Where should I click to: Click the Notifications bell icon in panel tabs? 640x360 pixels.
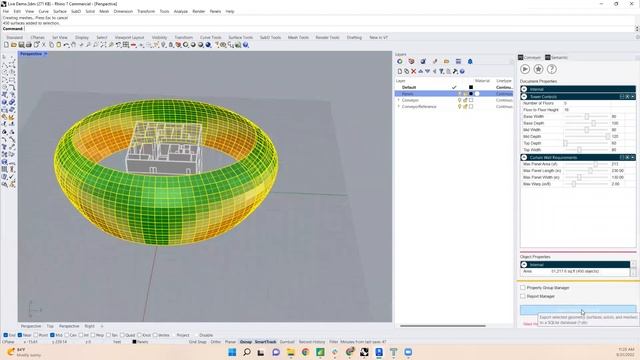pos(470,61)
